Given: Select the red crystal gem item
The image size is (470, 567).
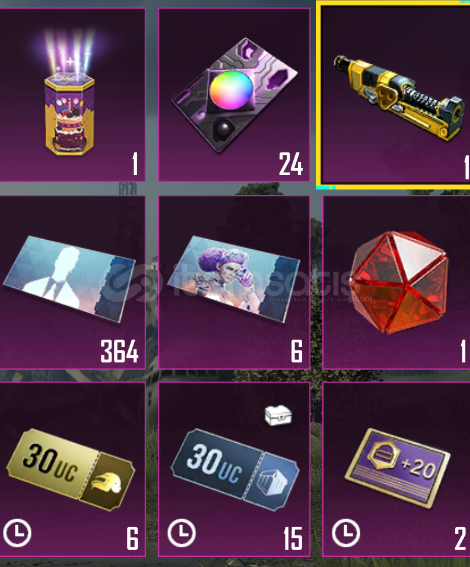Looking at the screenshot, I should click(400, 282).
